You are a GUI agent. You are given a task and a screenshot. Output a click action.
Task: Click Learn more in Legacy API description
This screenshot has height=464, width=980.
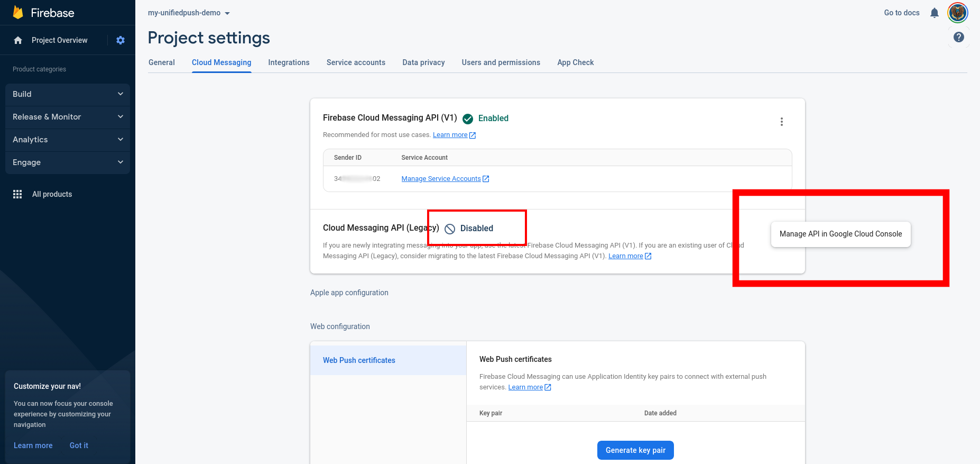point(626,256)
